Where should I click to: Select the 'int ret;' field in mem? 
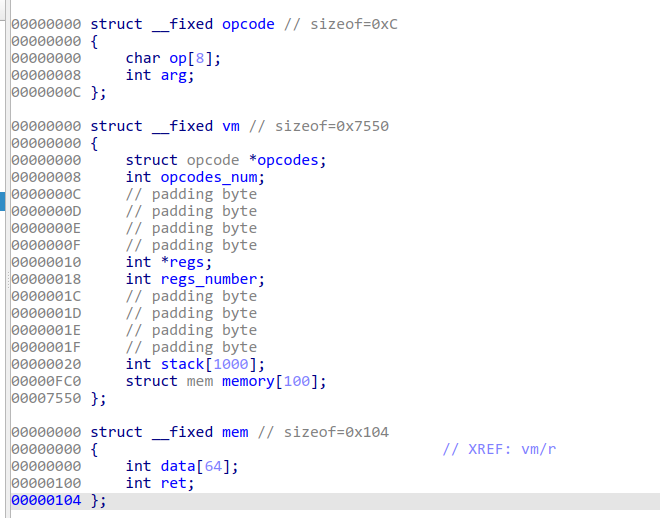(x=160, y=483)
